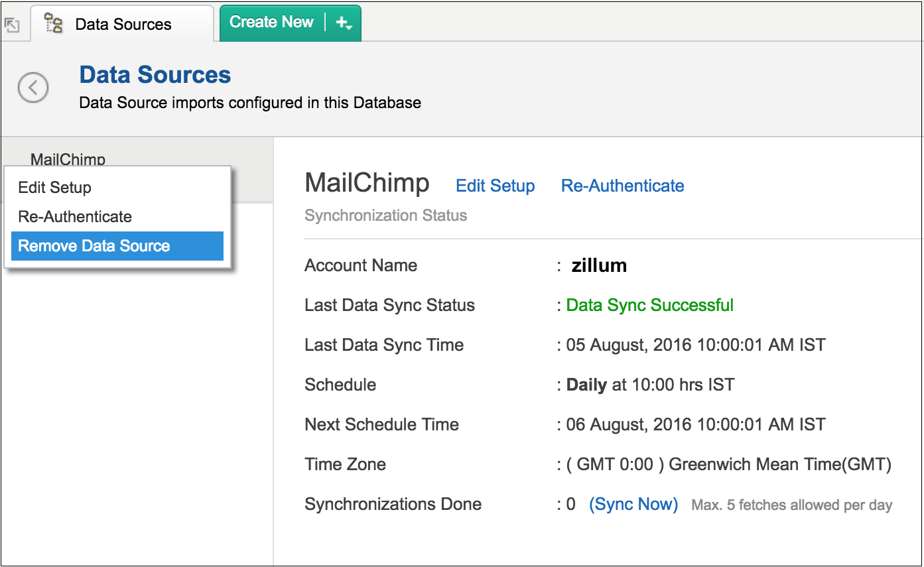The width and height of the screenshot is (924, 567).
Task: Choose Re-Authenticate in the context menu
Action: 75,217
